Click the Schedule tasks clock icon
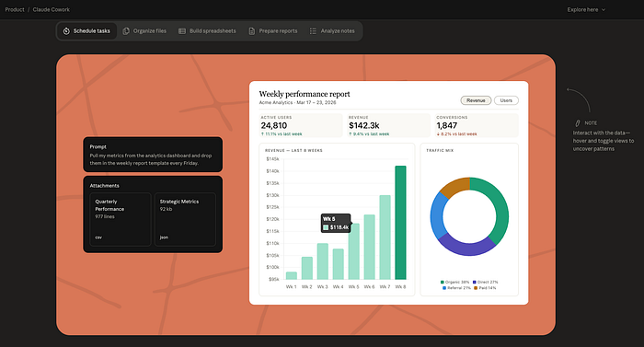Image resolution: width=644 pixels, height=347 pixels. (x=66, y=31)
